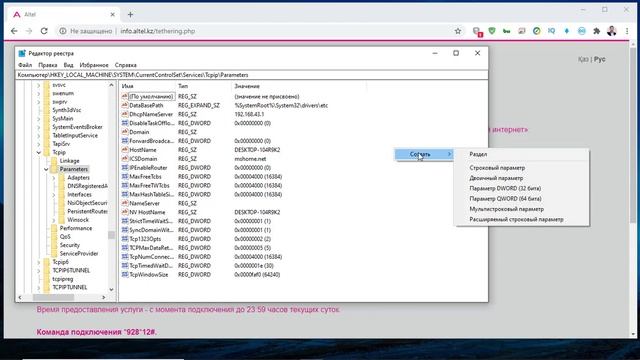Select the (По умолчанию) value
The height and width of the screenshot is (360, 640).
[151, 96]
